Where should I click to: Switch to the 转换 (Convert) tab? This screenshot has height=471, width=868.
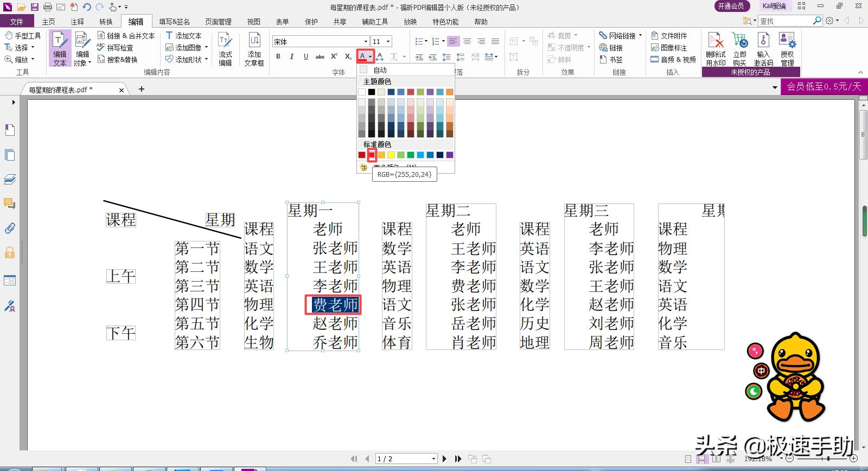(x=106, y=22)
